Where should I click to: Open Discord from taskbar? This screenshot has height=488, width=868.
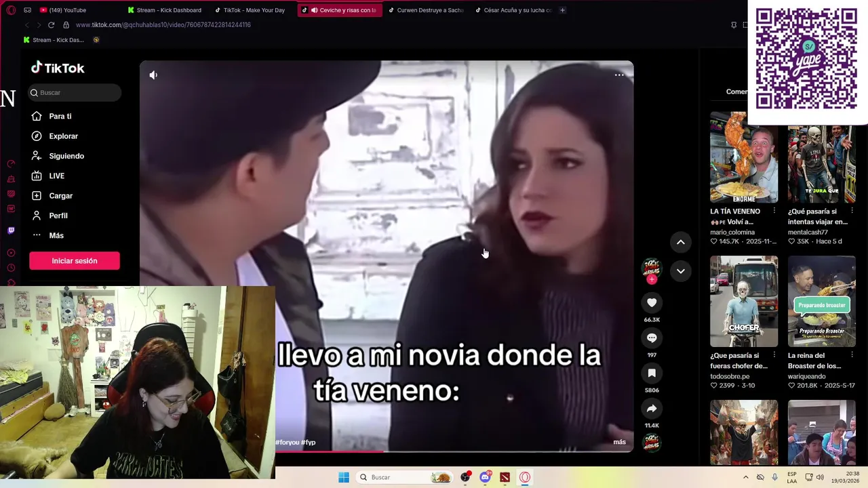pos(485,477)
